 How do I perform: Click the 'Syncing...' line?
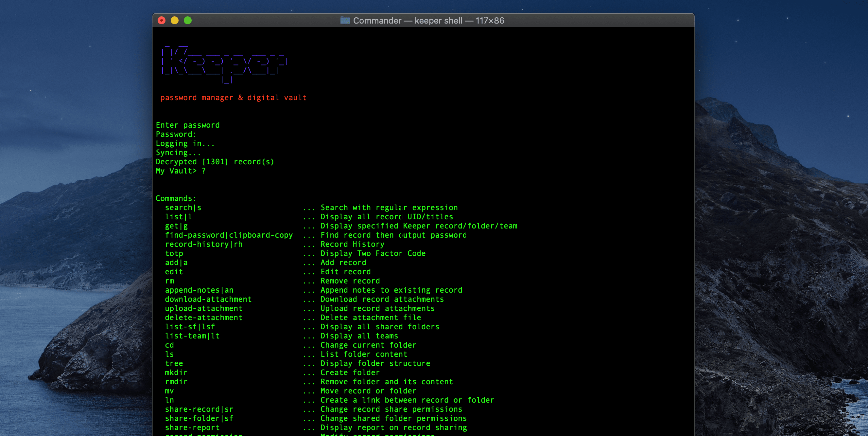click(178, 153)
